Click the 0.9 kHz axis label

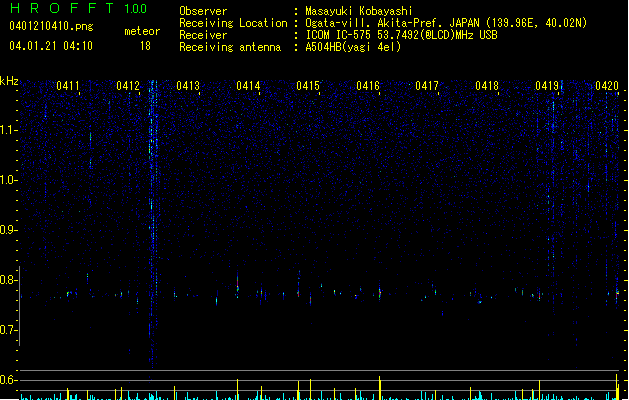pos(8,230)
